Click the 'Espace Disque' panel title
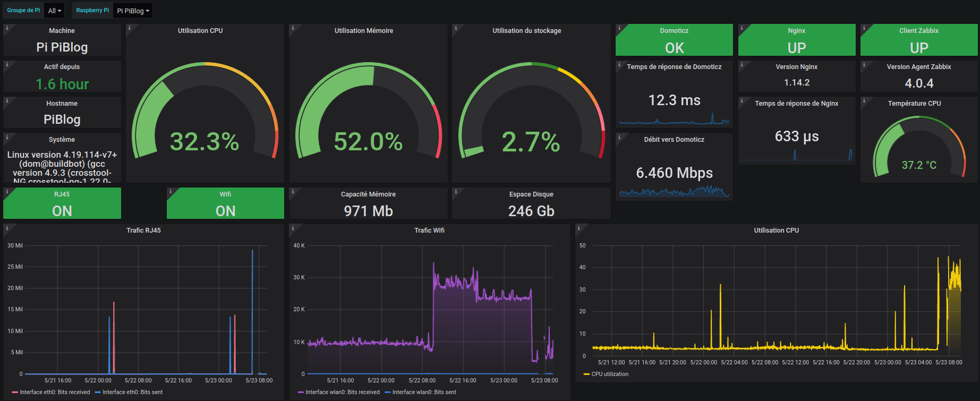This screenshot has height=401, width=980. click(531, 194)
